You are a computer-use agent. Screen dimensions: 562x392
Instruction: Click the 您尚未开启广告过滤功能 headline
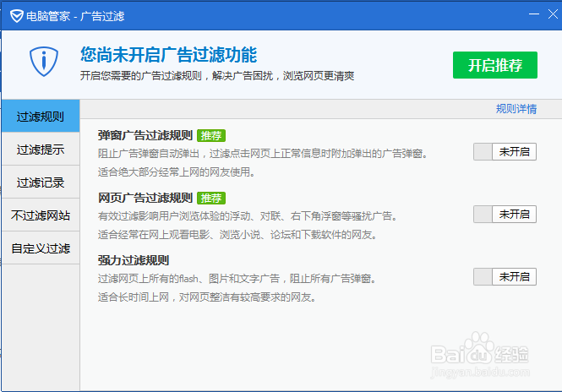click(x=168, y=54)
